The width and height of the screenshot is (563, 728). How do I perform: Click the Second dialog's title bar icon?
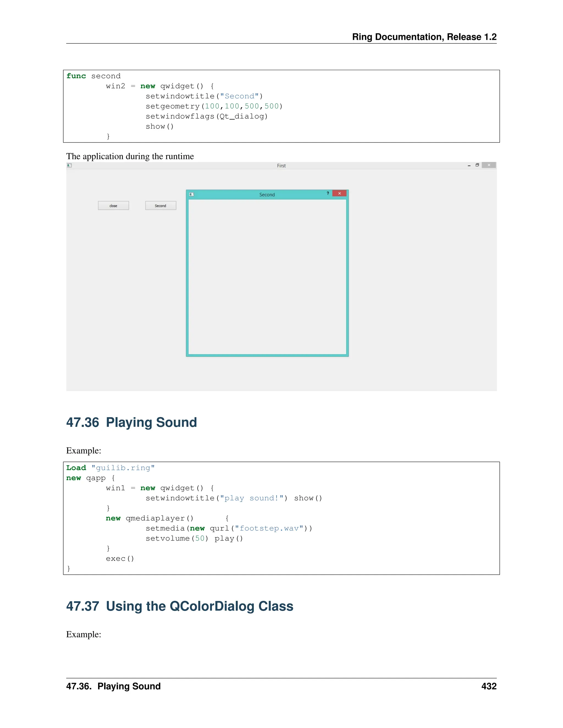point(191,194)
